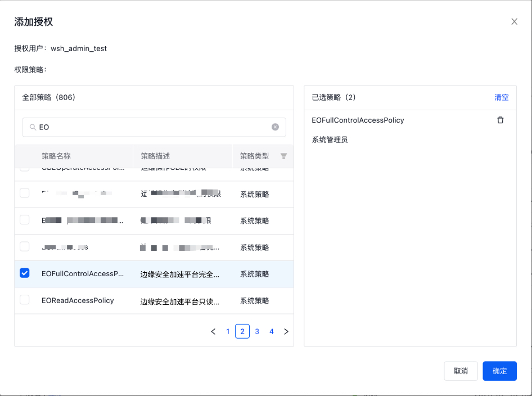Viewport: 532px width, 396px height.
Task: Click EOFullControlAccessPolicy in selected policies
Action: pyautogui.click(x=358, y=120)
